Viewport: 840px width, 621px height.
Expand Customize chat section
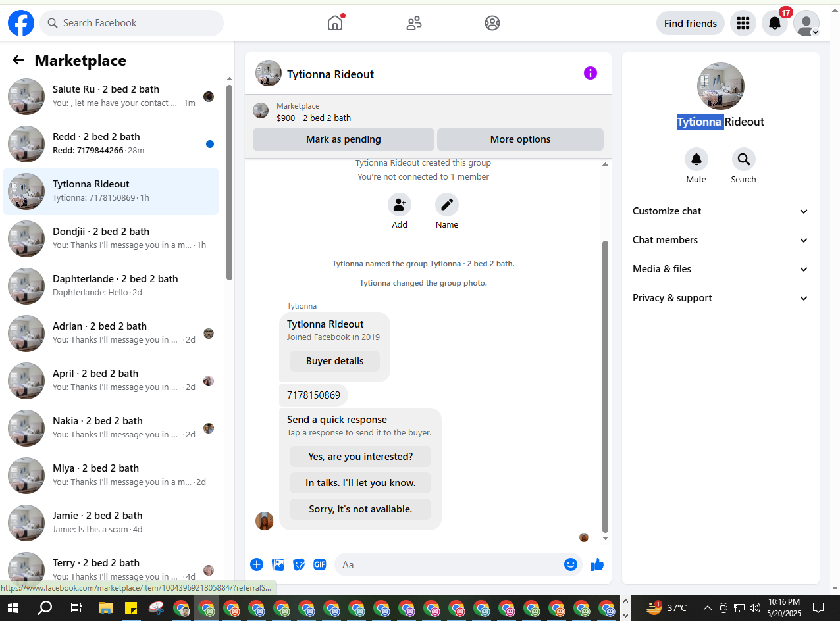click(721, 211)
